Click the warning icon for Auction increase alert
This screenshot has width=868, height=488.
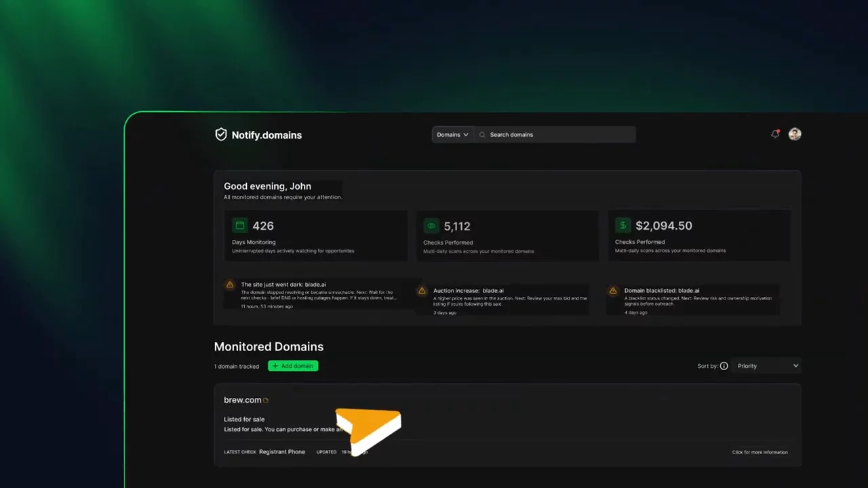pyautogui.click(x=422, y=291)
